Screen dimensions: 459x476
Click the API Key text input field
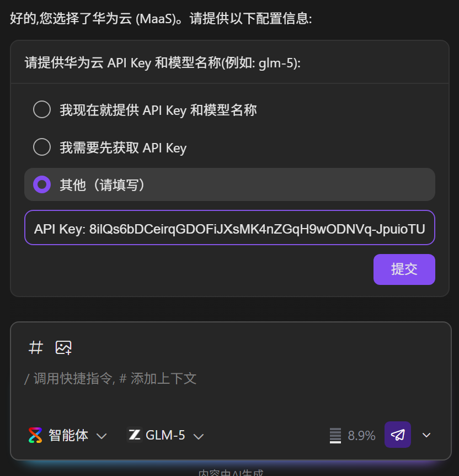coord(229,228)
